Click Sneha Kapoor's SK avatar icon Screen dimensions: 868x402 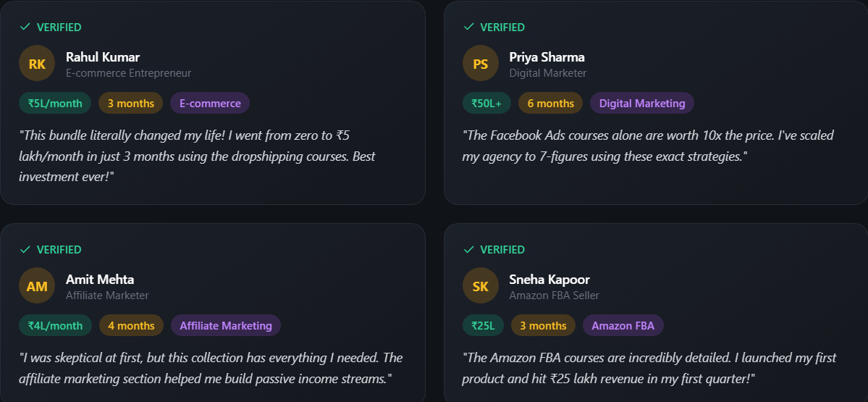click(481, 286)
